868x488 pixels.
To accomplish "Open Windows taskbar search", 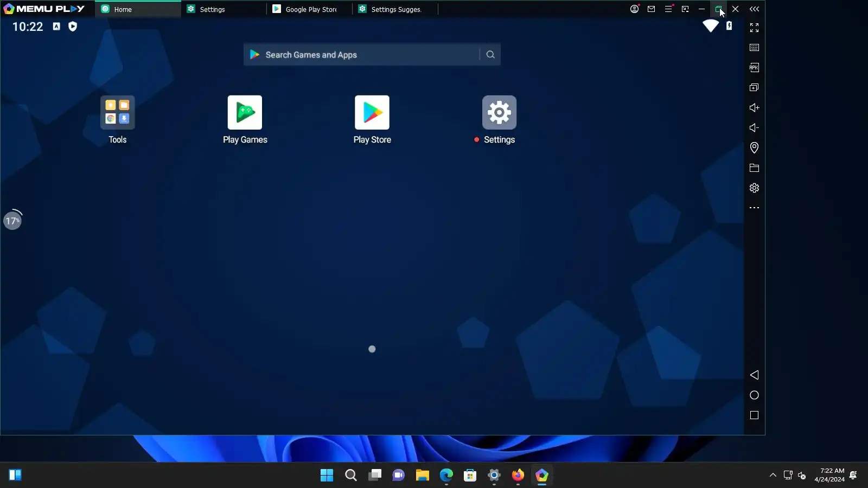I will (x=351, y=476).
